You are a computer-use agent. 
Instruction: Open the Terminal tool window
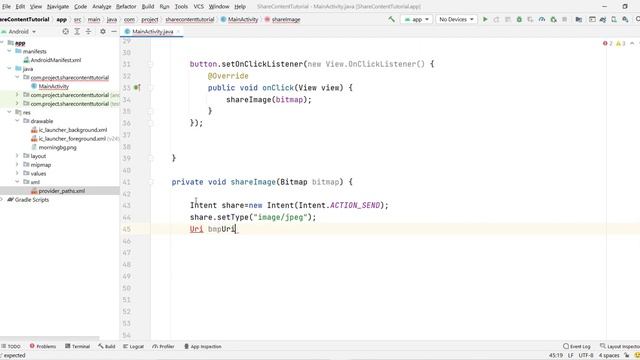pos(78,346)
